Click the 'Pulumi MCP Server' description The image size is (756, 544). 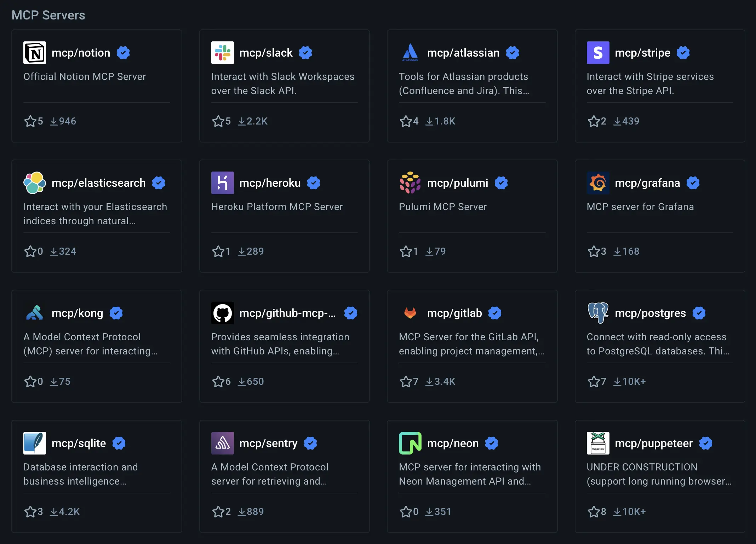click(443, 207)
